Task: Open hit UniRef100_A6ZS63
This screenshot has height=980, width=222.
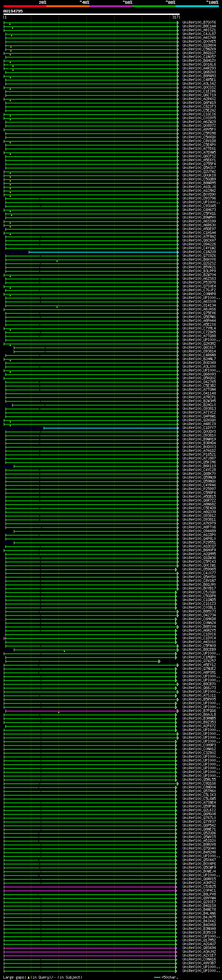Action: (199, 278)
